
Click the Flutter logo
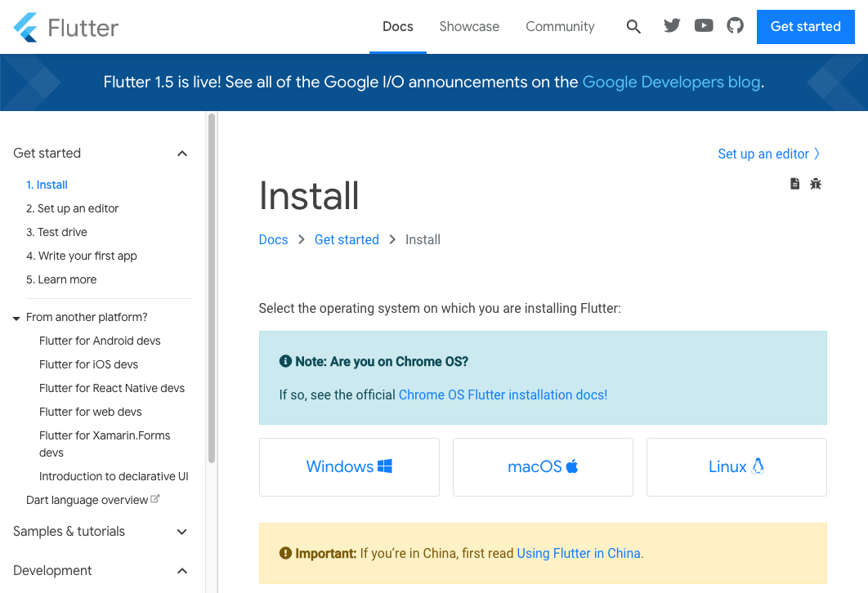click(x=65, y=26)
